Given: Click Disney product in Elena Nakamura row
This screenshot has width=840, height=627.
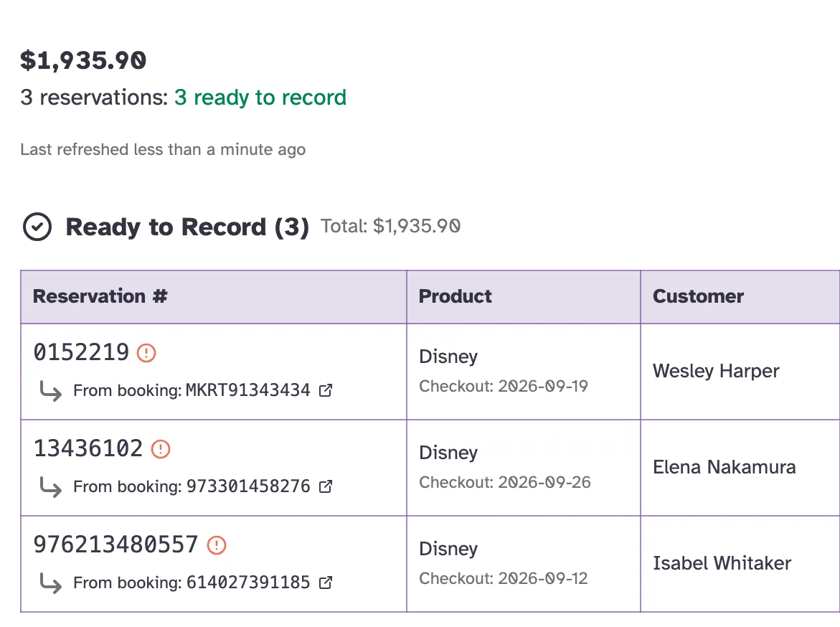Looking at the screenshot, I should coord(448,453).
